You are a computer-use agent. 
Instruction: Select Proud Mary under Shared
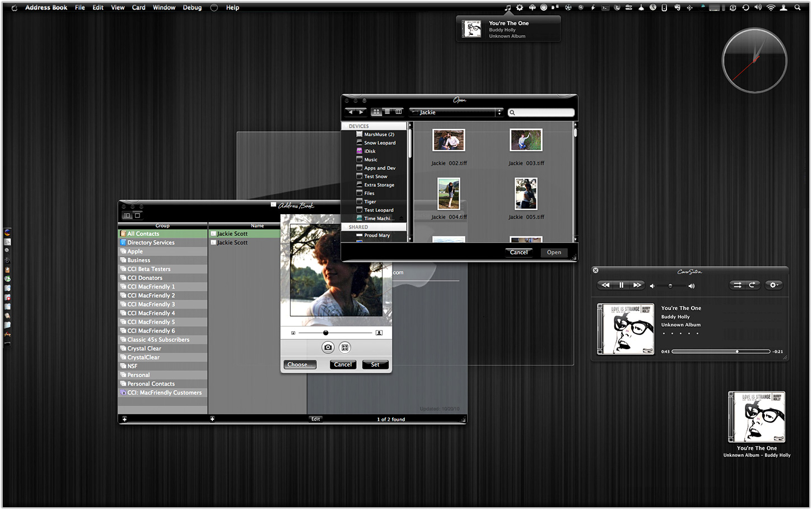pos(374,235)
